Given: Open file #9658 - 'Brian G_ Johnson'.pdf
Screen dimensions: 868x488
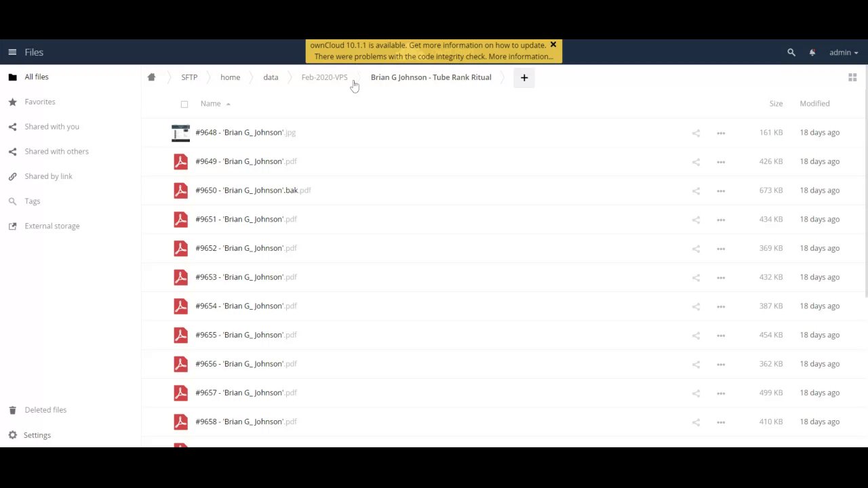Looking at the screenshot, I should tap(246, 422).
